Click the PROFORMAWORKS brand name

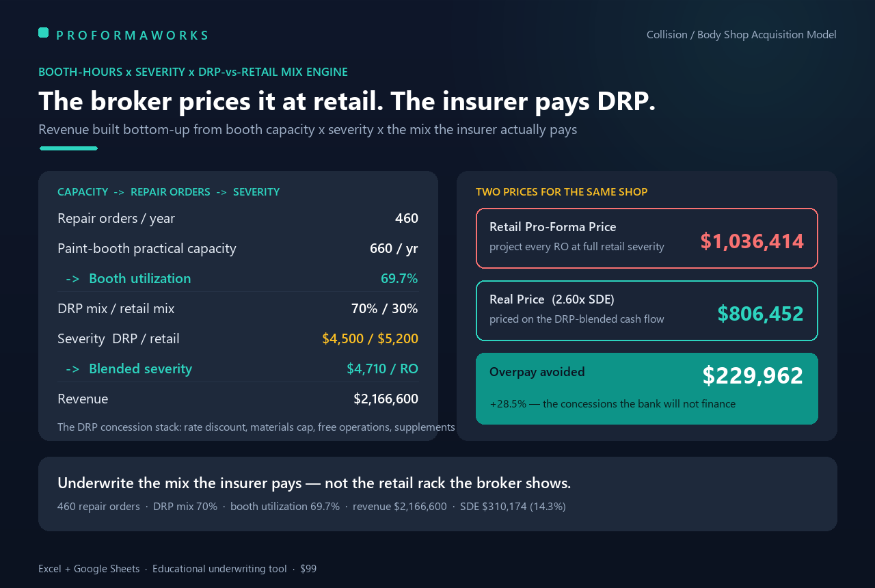click(x=132, y=36)
